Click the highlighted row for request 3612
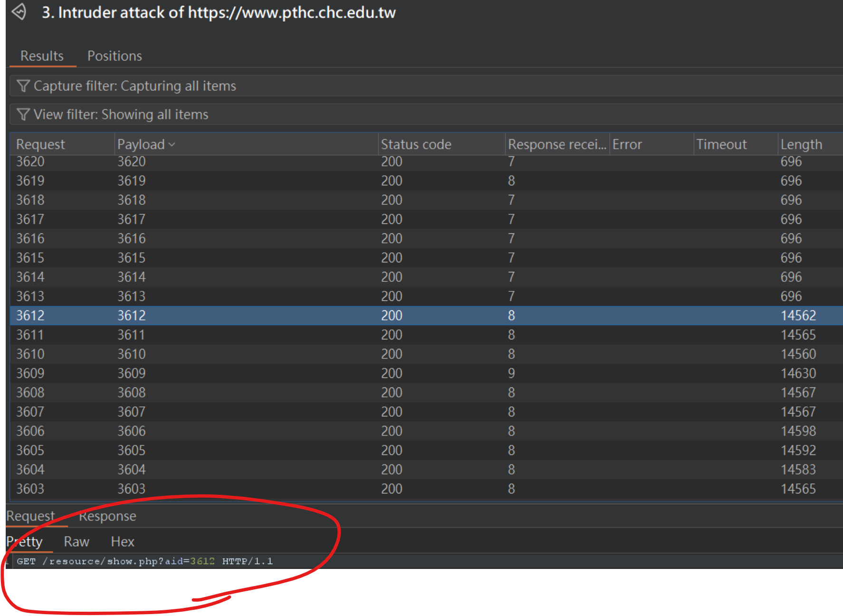Viewport: 843px width, 616px height. pos(426,316)
